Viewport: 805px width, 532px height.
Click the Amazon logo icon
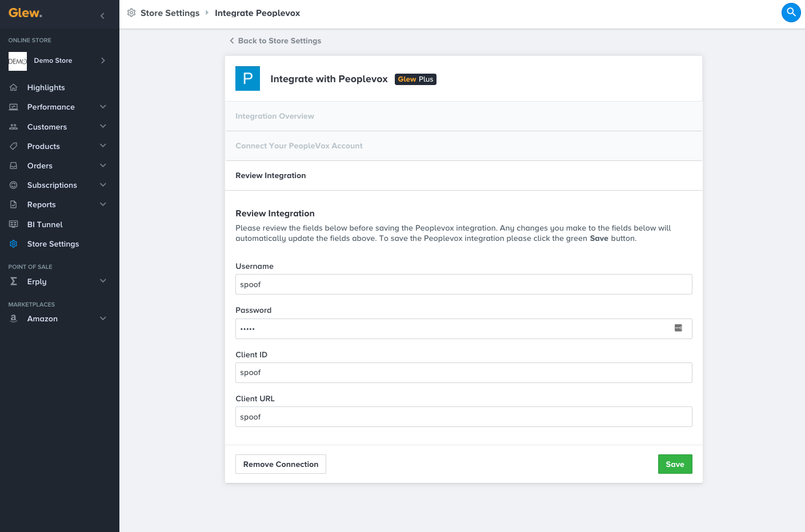click(14, 319)
